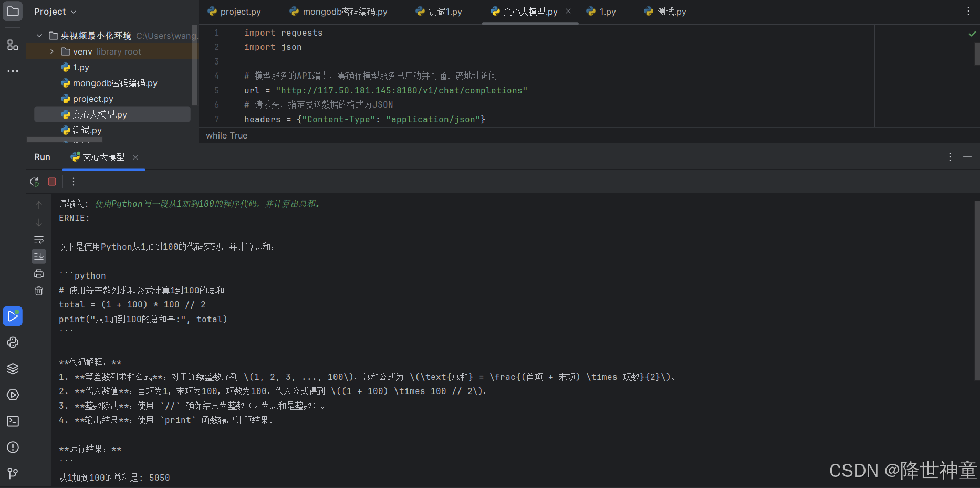Switch to 1.py editor tab

601,12
